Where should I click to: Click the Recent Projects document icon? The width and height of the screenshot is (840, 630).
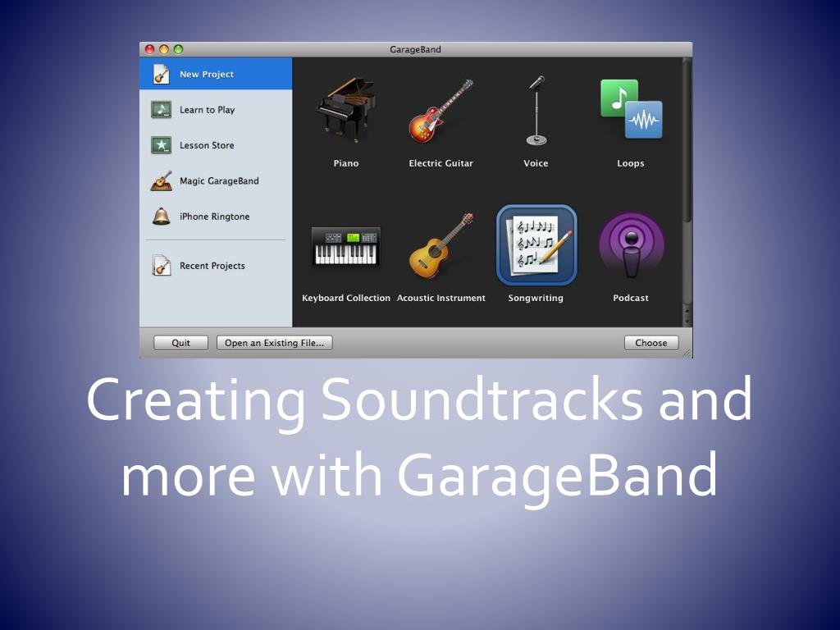pyautogui.click(x=161, y=266)
